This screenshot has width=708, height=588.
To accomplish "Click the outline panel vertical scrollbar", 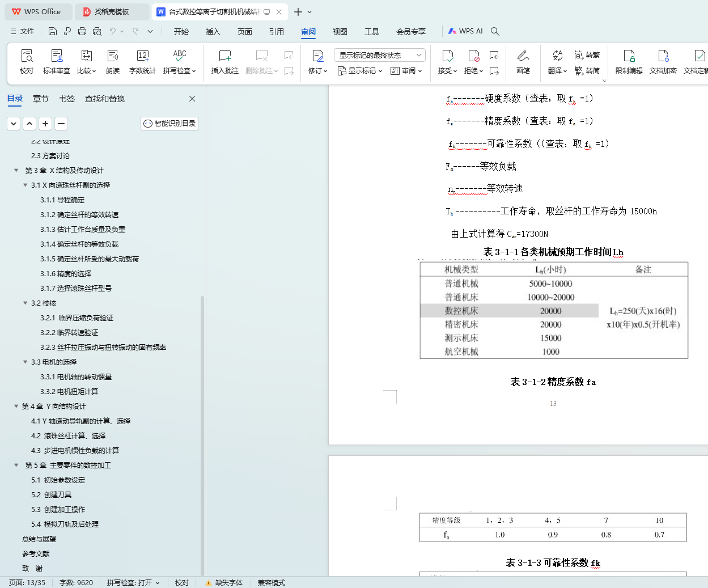I will (x=202, y=435).
